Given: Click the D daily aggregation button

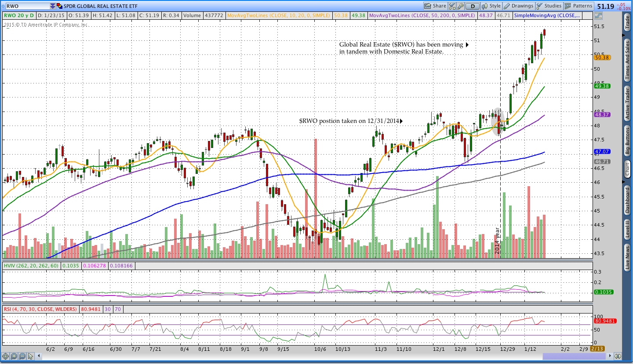Looking at the screenshot, I should coord(473,6).
